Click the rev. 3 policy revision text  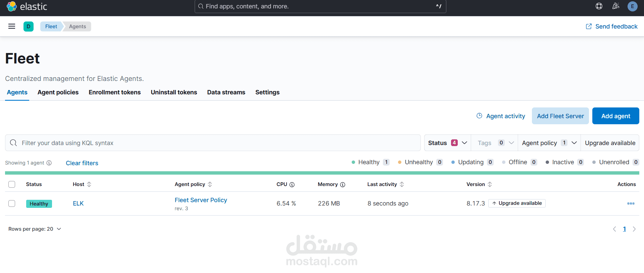tap(181, 209)
